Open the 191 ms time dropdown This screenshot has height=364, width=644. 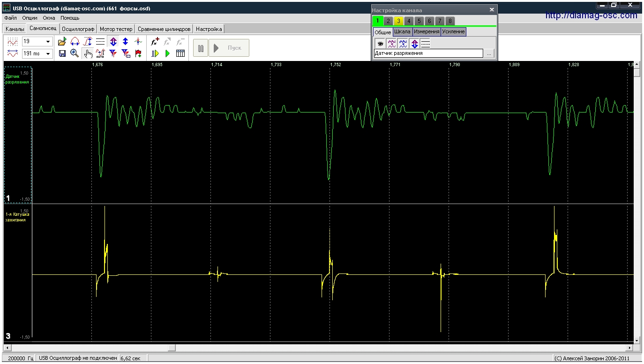click(x=48, y=53)
